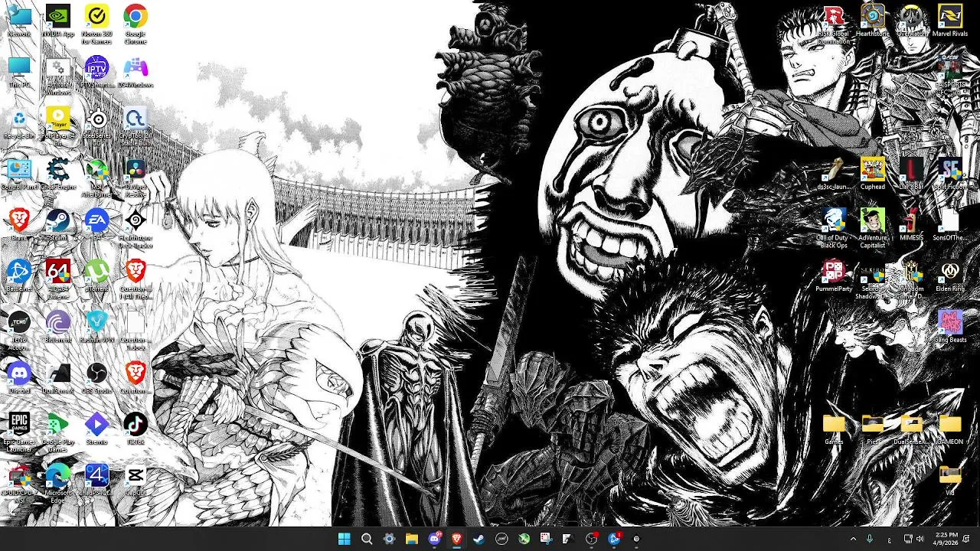The width and height of the screenshot is (980, 551).
Task: Open PotPlayer 64 bit shortcut
Action: (x=58, y=126)
